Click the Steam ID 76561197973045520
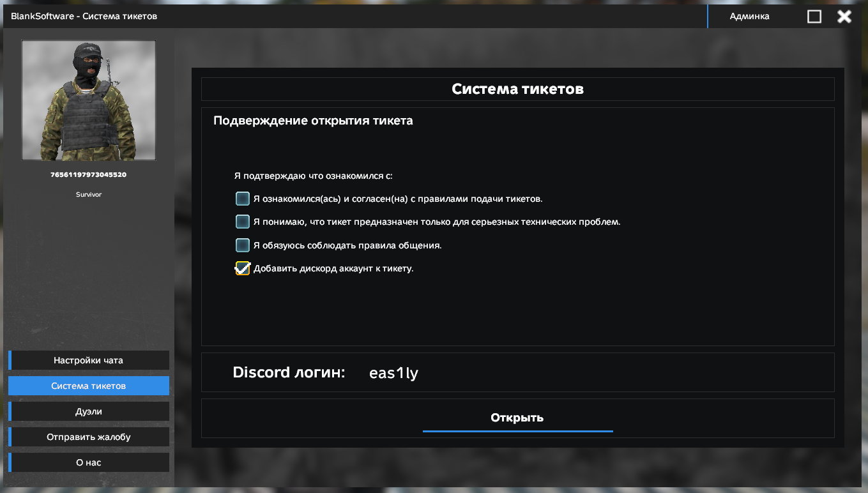The height and width of the screenshot is (493, 868). click(88, 174)
